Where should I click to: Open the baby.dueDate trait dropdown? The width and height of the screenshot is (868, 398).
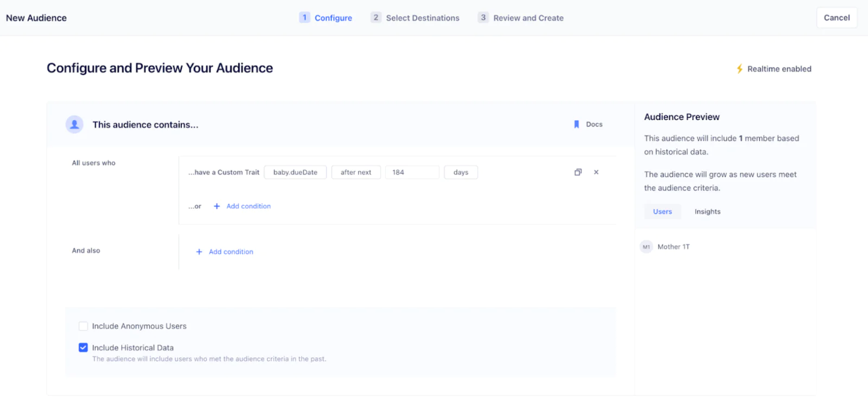(295, 172)
